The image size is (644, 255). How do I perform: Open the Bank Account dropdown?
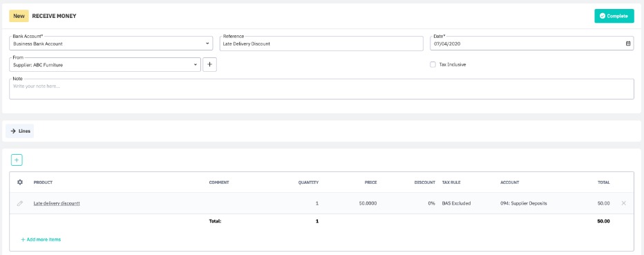(x=111, y=44)
